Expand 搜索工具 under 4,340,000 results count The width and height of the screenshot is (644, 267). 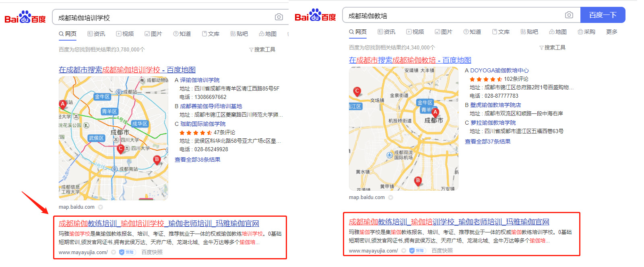tap(552, 47)
